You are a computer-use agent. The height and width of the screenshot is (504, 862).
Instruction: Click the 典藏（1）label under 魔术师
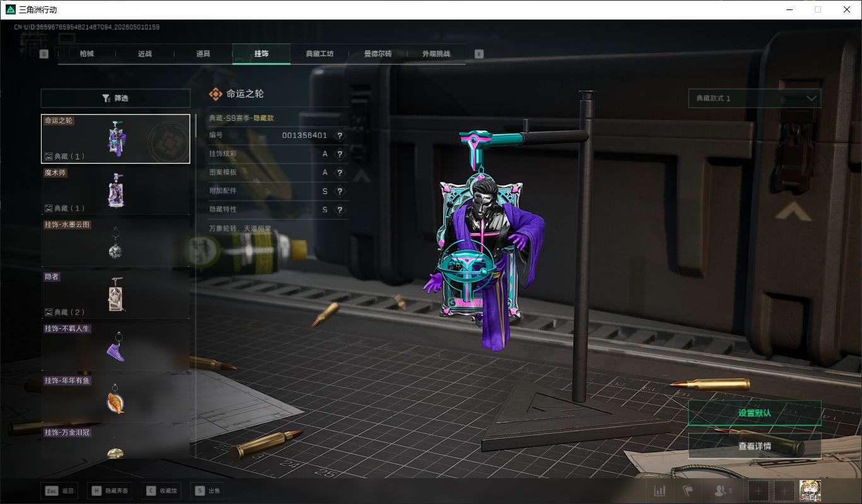pos(66,208)
